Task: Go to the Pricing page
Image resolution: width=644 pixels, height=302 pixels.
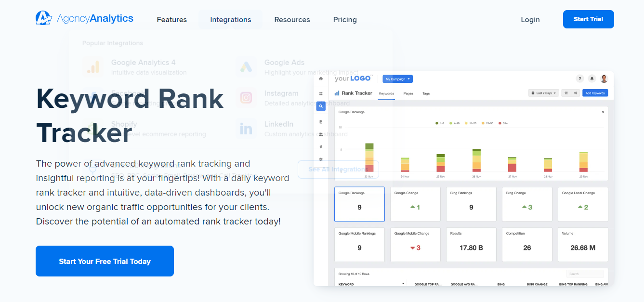Action: coord(345,20)
